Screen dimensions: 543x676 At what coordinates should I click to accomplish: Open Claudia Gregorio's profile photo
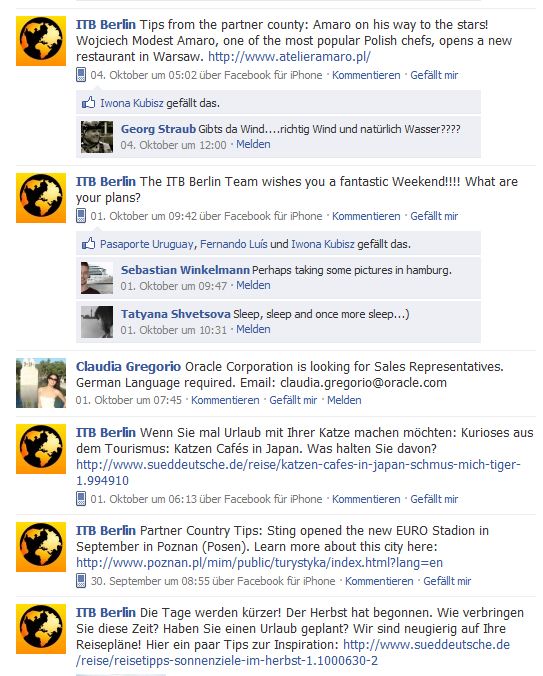[x=41, y=383]
